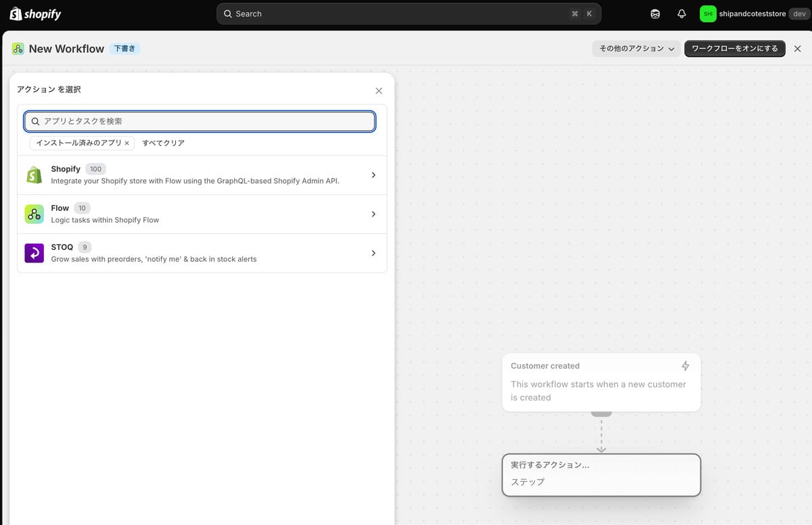Select the 実行するアクション step card
812x525 pixels.
pos(601,475)
